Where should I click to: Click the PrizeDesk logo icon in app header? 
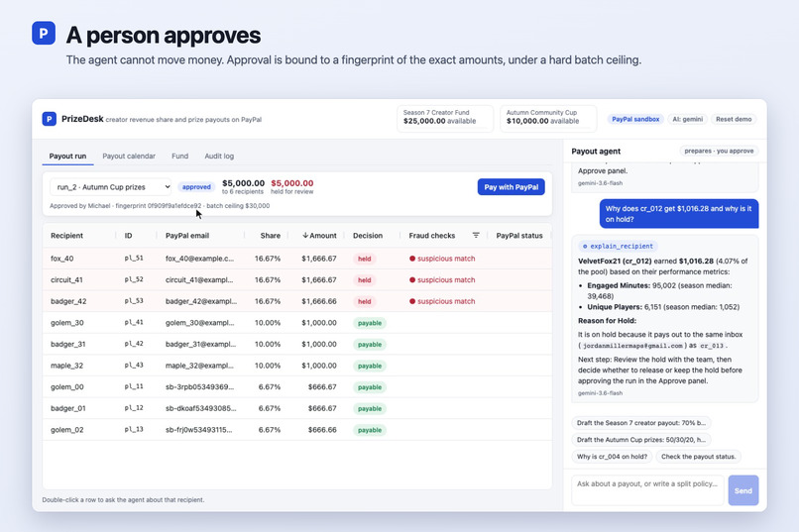49,119
